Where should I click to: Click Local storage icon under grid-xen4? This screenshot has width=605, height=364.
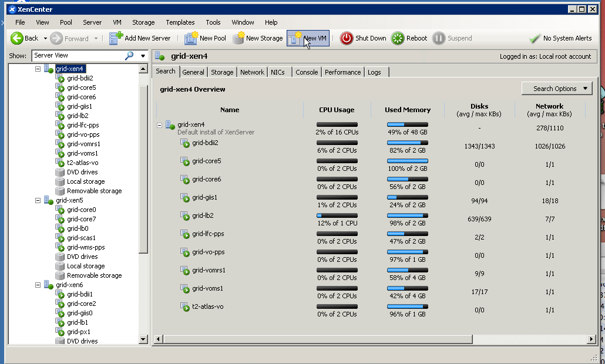(x=60, y=181)
